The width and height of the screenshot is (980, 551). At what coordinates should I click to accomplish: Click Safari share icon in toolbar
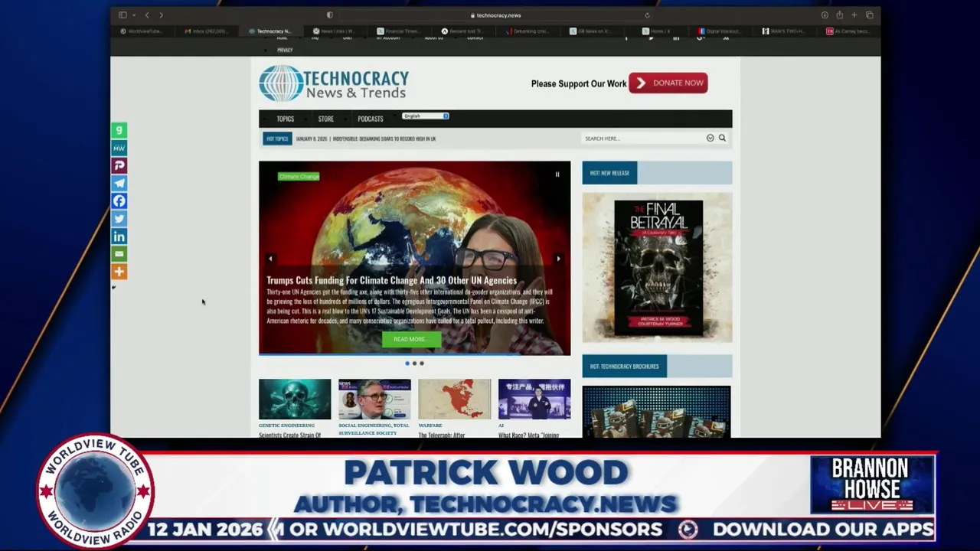click(839, 15)
